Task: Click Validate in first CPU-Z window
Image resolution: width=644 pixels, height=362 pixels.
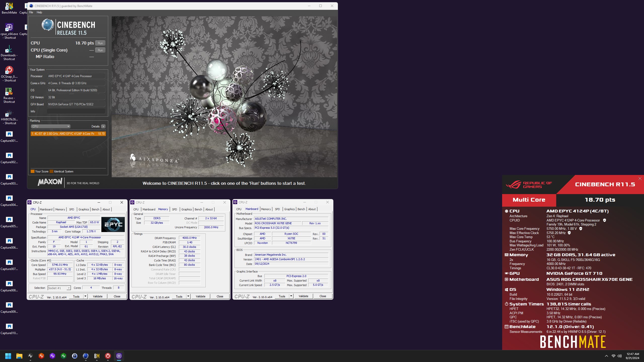Action: (x=98, y=296)
